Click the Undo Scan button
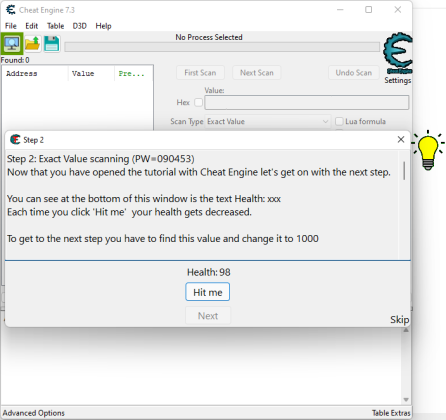The image size is (446, 420). click(x=354, y=73)
